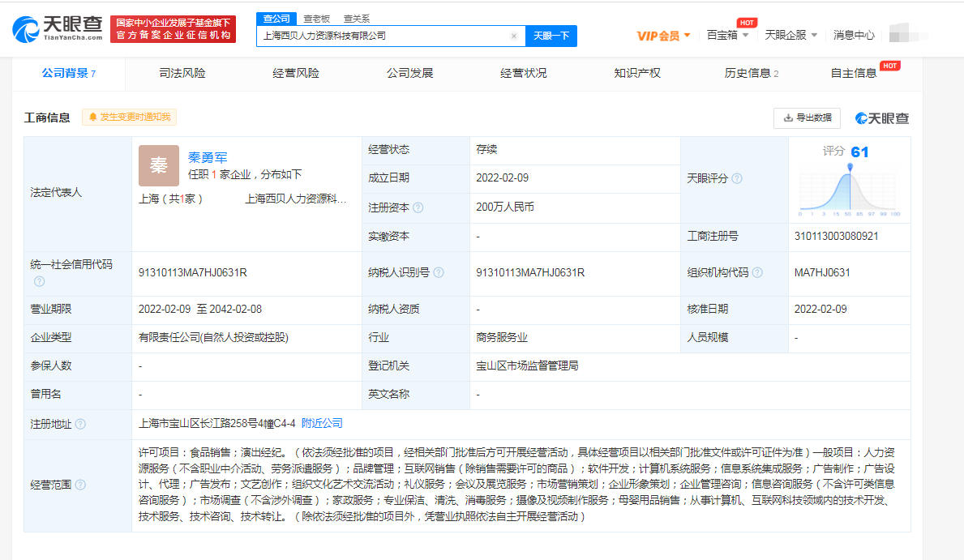Click help icon beside 纳税人识别号
Screen dimensions: 964x560
coord(439,272)
